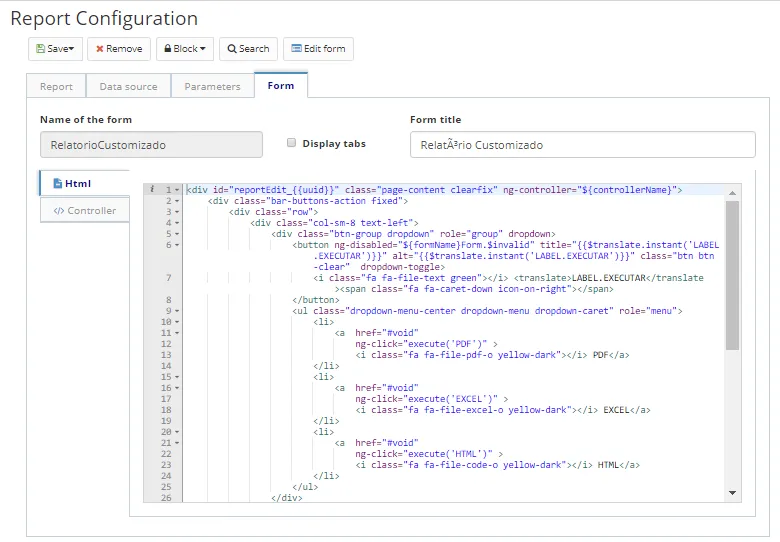Collapse code fold arrow at line 6

(177, 245)
